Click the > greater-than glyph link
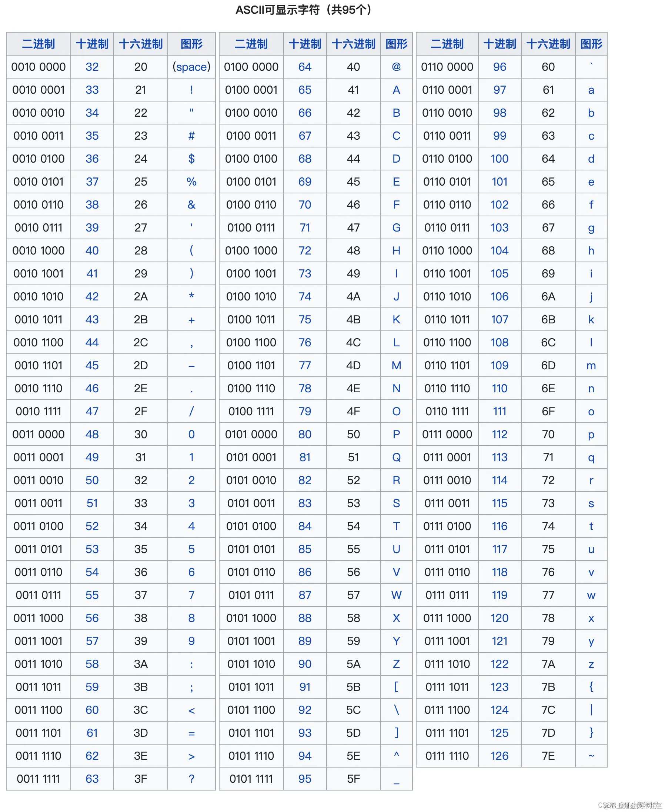 click(191, 757)
